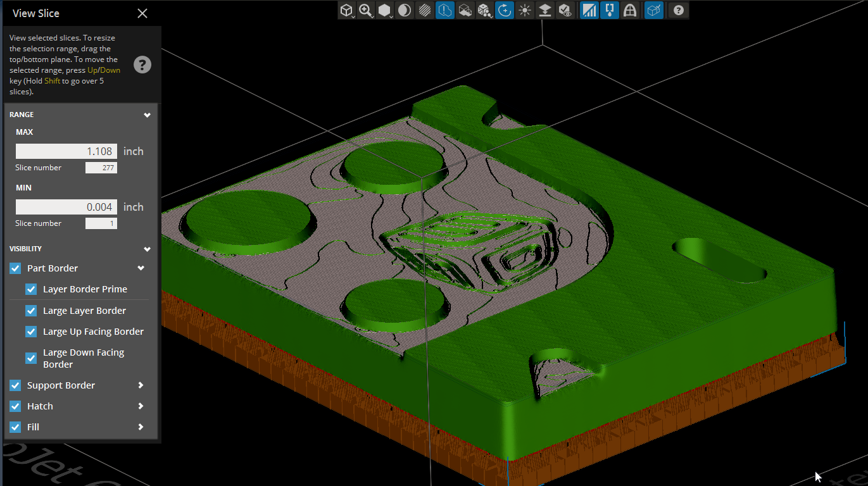This screenshot has height=486, width=868.
Task: Expand the Support Border options
Action: click(141, 385)
